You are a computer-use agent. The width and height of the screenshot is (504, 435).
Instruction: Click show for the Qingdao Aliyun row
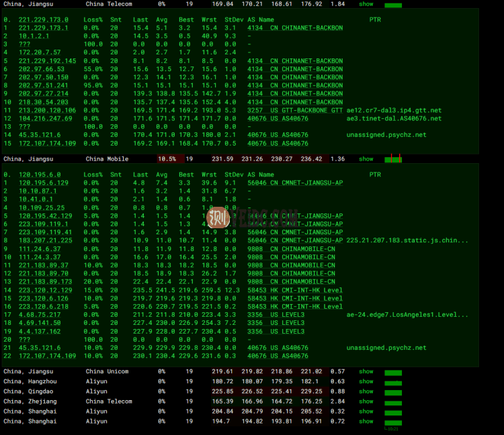(366, 391)
